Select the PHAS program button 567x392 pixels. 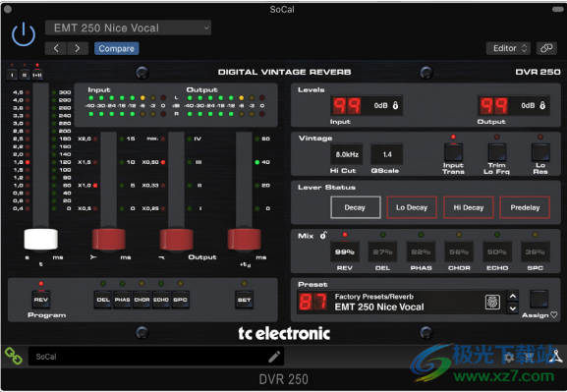(122, 300)
